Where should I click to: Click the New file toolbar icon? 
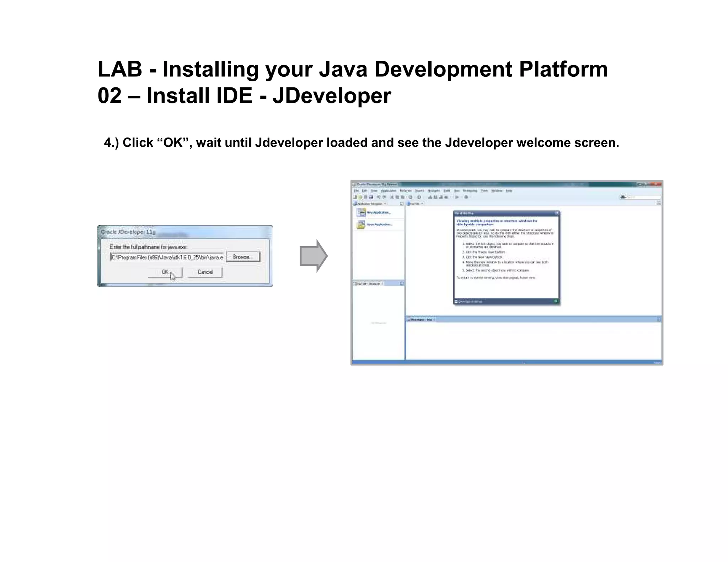click(x=355, y=197)
